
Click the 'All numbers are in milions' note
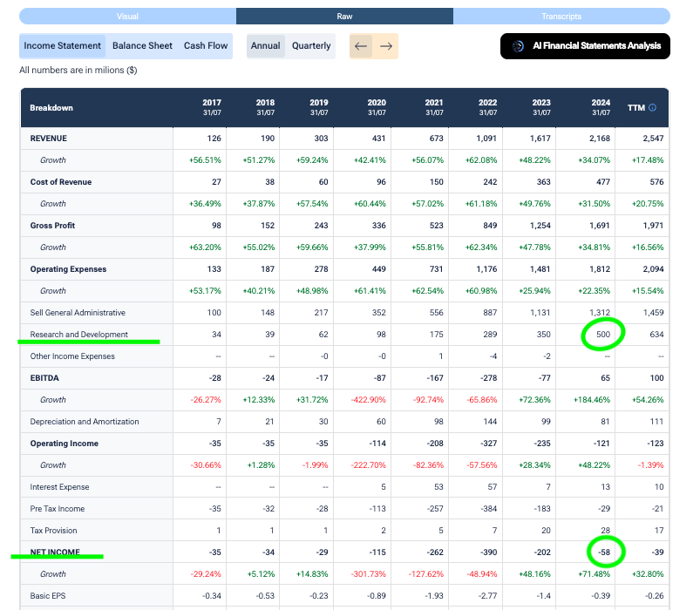(78, 70)
